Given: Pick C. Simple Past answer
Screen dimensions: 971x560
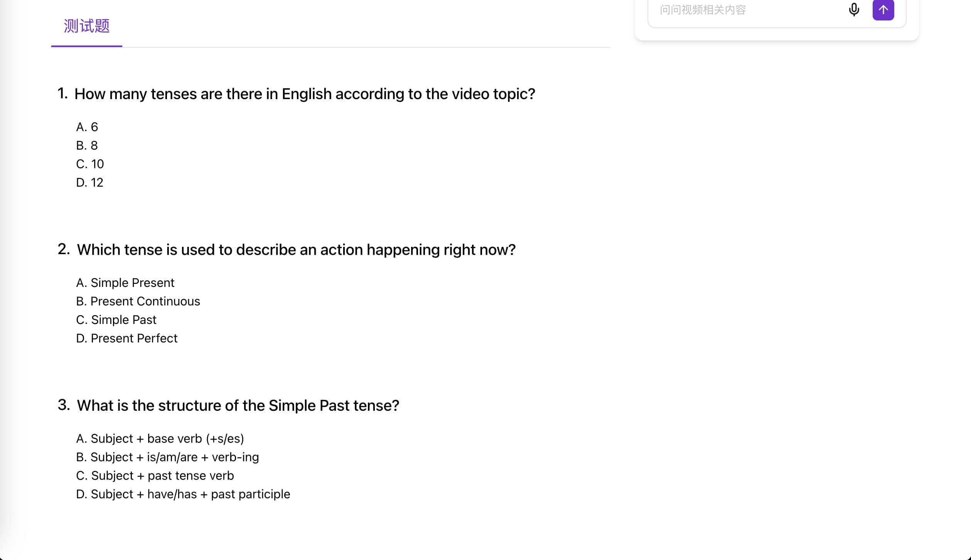Looking at the screenshot, I should tap(116, 320).
